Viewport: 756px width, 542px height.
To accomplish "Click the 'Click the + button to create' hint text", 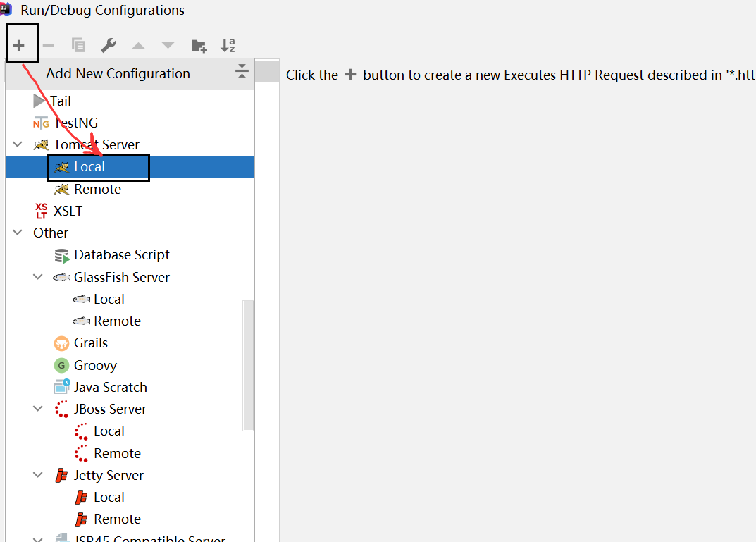I will point(521,75).
